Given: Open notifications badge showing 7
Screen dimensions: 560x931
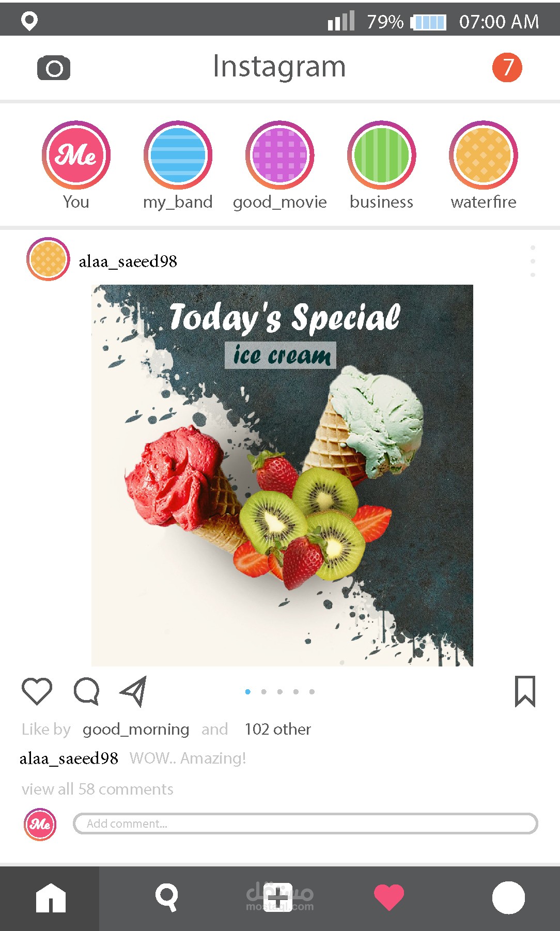Looking at the screenshot, I should 507,67.
